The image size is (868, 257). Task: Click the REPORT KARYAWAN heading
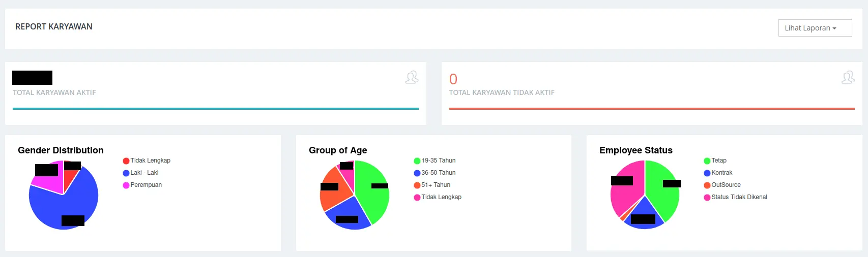[x=54, y=26]
